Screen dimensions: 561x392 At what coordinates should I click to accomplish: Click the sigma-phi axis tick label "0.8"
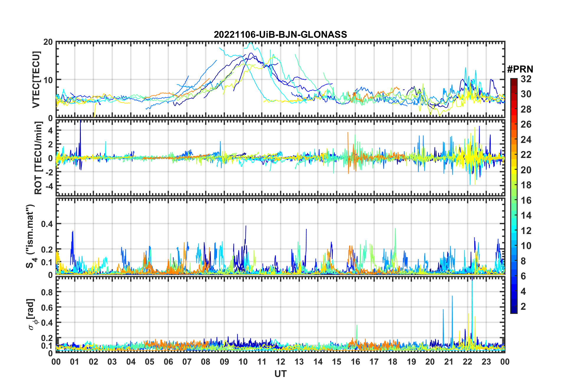[47, 292]
